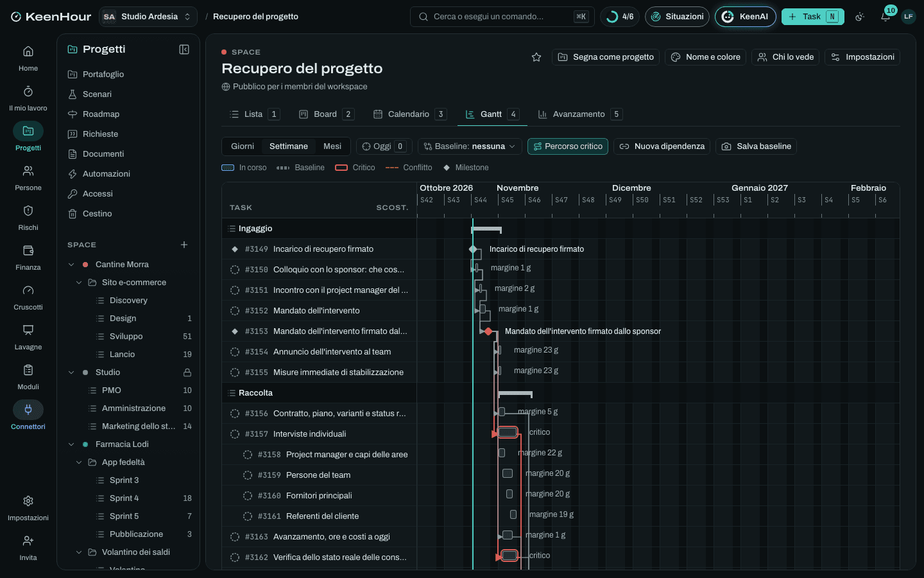
Task: Mark task #3150 Colloquio con lo sponsor complete
Action: point(235,270)
